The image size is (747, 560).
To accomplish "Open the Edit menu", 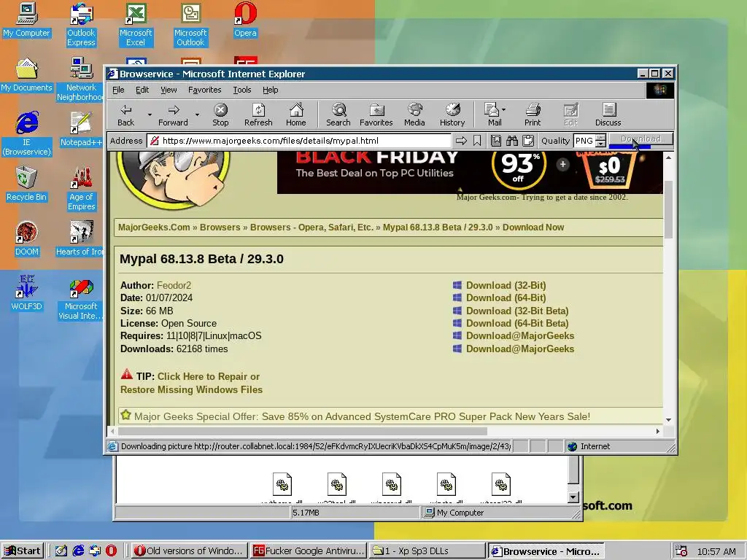I will tap(142, 90).
